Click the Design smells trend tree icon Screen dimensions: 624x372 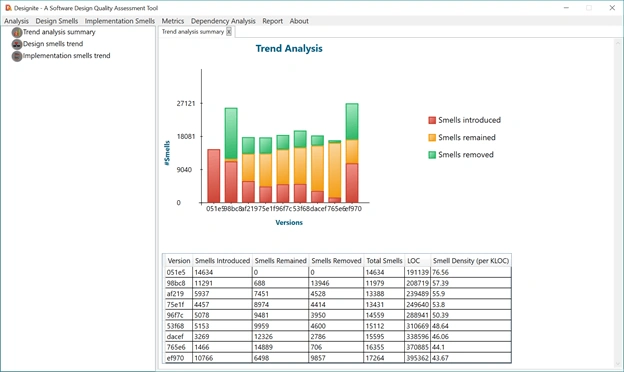point(17,44)
